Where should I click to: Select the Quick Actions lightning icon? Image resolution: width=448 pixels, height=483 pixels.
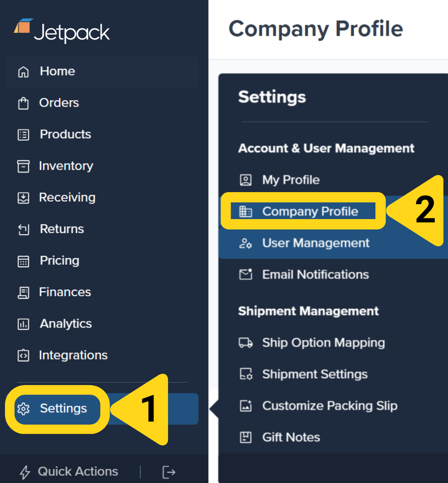tap(24, 471)
